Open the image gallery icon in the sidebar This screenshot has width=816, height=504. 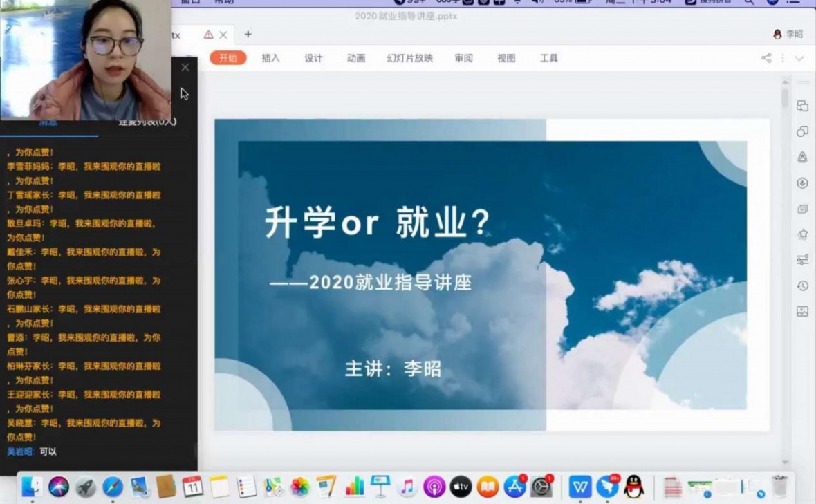point(802,311)
